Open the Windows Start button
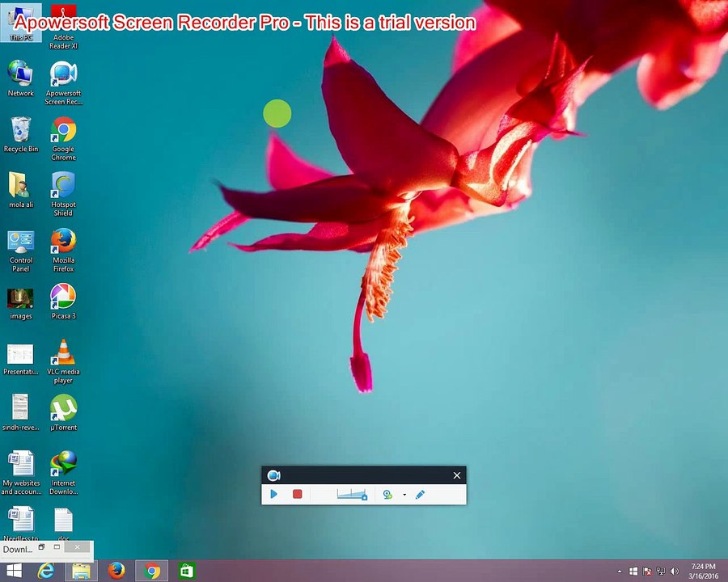 tap(14, 571)
